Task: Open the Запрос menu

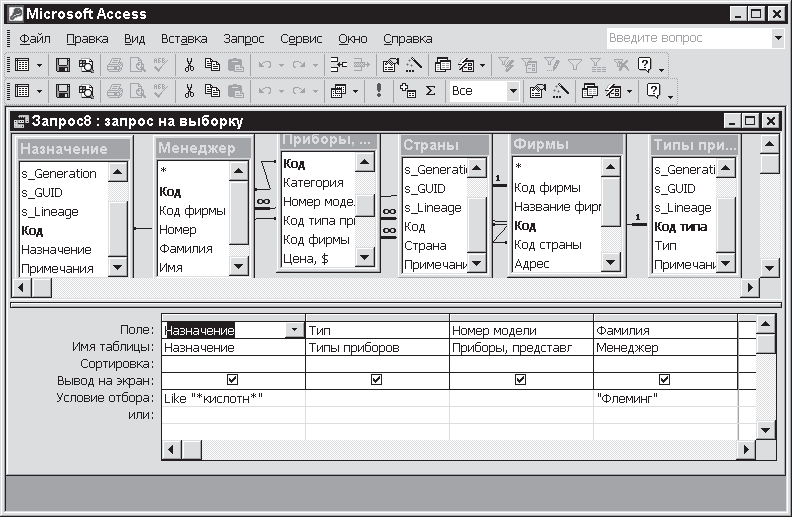Action: click(244, 39)
